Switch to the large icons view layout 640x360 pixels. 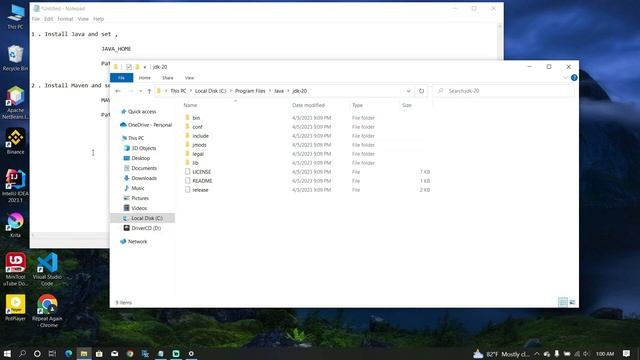click(x=572, y=302)
